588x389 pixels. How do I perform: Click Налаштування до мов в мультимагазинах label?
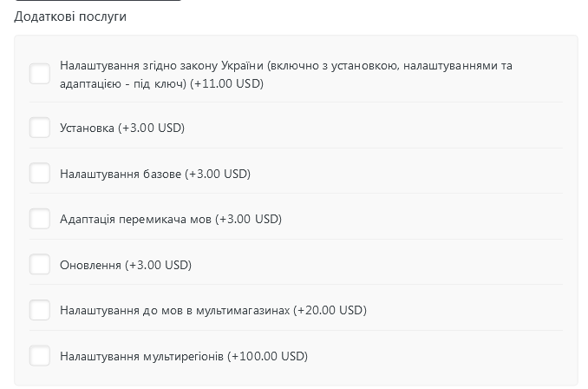174,310
